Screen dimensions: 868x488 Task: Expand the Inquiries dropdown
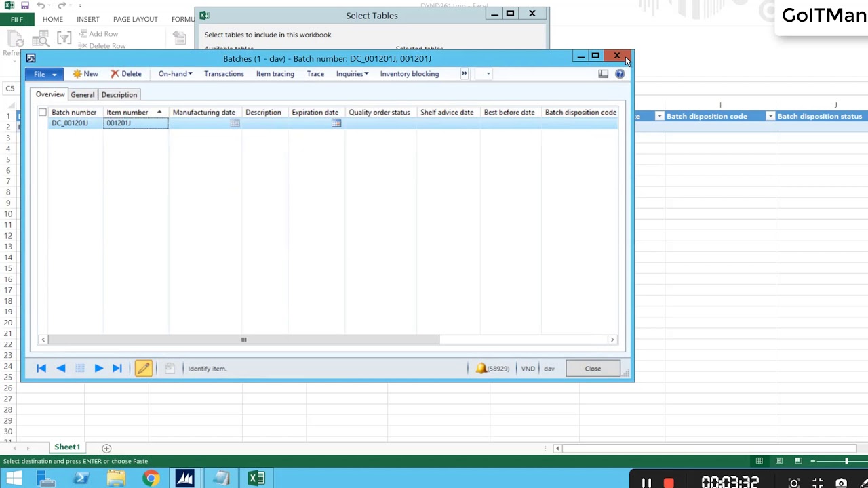point(352,74)
